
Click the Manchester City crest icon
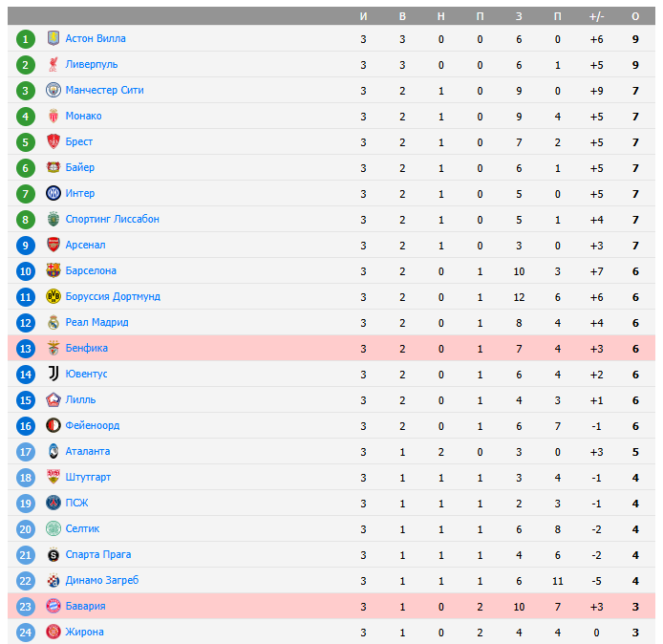[x=53, y=90]
